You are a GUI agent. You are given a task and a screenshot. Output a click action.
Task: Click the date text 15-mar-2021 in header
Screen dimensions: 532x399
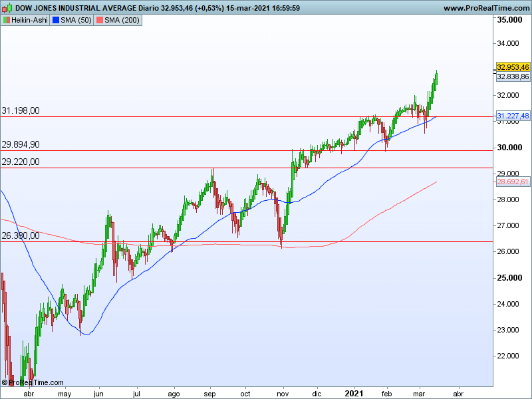click(x=247, y=8)
